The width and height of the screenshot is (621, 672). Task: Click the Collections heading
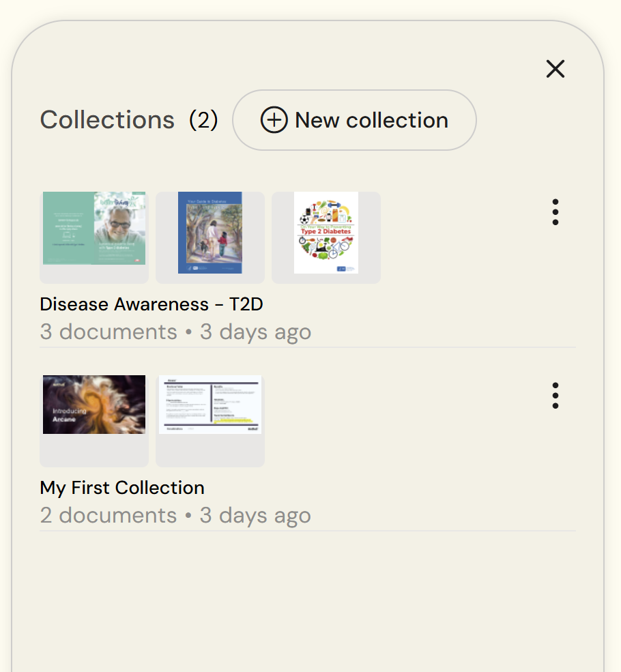coord(107,120)
